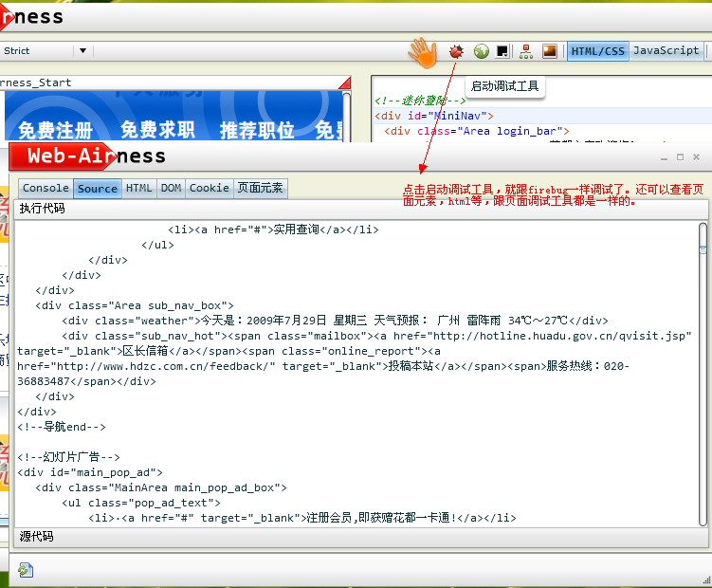712x588 pixels.
Task: Click the 免费注册 link on the webpage
Action: [55, 130]
